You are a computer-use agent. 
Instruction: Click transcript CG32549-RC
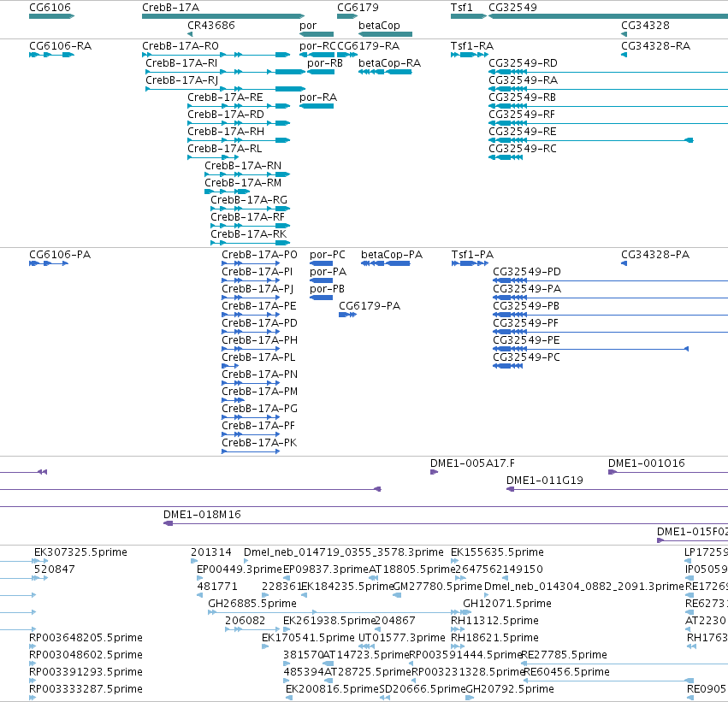(506, 157)
